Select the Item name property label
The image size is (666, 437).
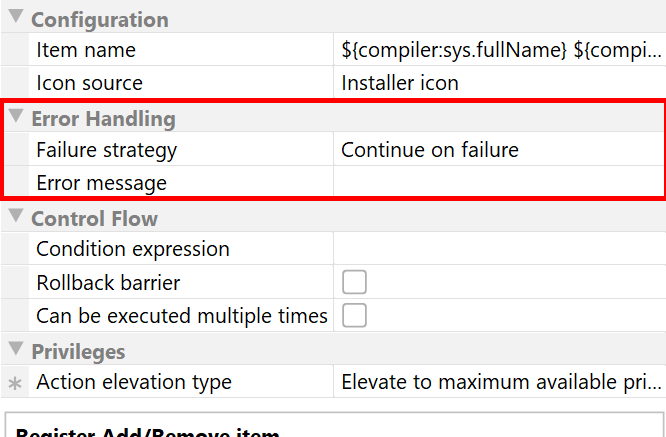pyautogui.click(x=86, y=50)
